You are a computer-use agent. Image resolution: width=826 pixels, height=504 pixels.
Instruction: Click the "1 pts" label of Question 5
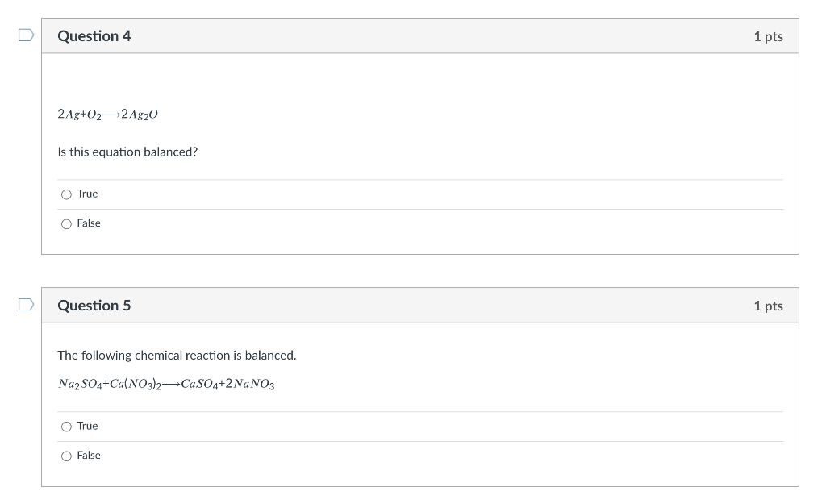768,306
